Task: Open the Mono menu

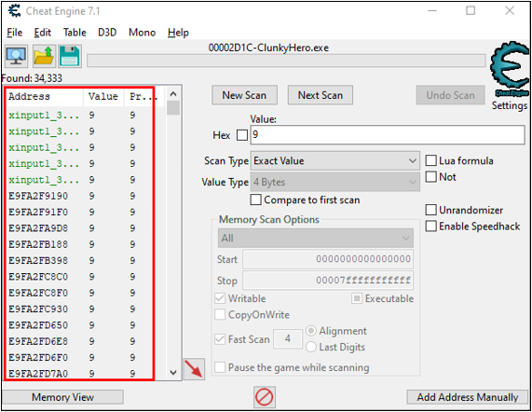Action: 142,33
